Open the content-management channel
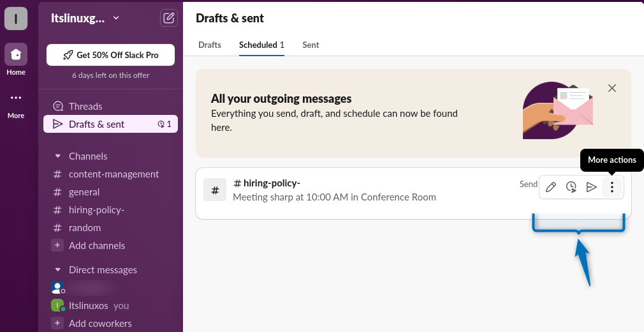 click(x=113, y=174)
